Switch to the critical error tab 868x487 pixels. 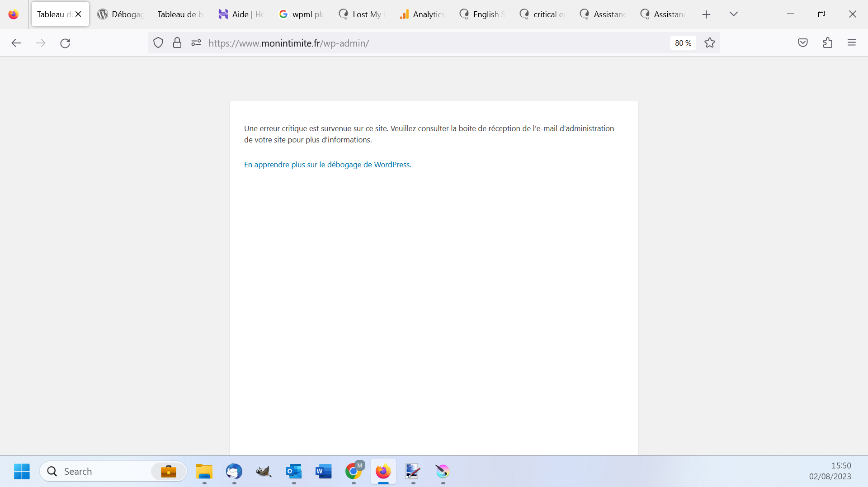(542, 14)
